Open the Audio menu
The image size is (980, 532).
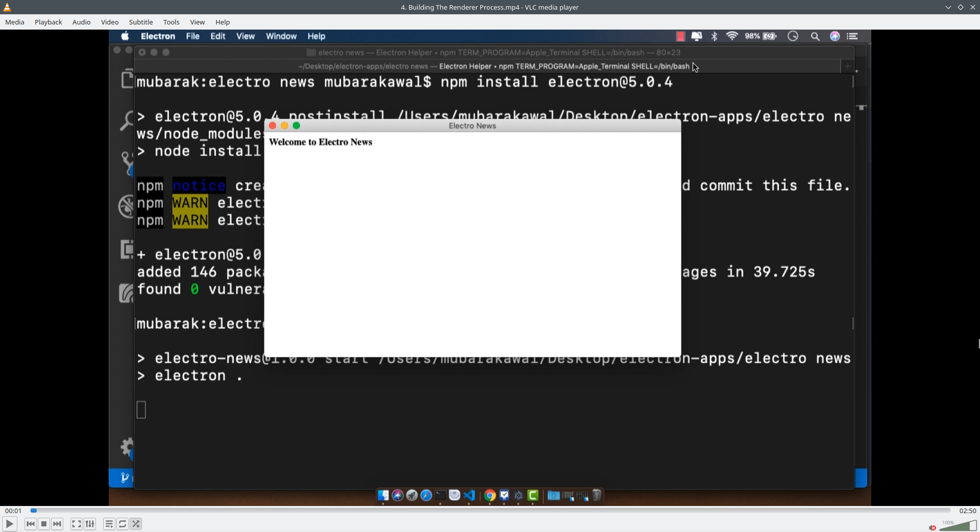click(82, 22)
